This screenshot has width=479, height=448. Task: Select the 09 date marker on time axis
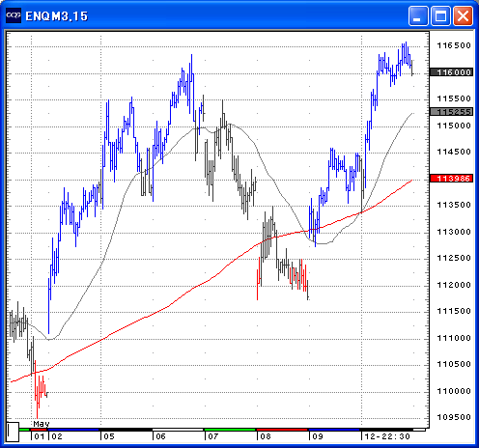click(318, 436)
